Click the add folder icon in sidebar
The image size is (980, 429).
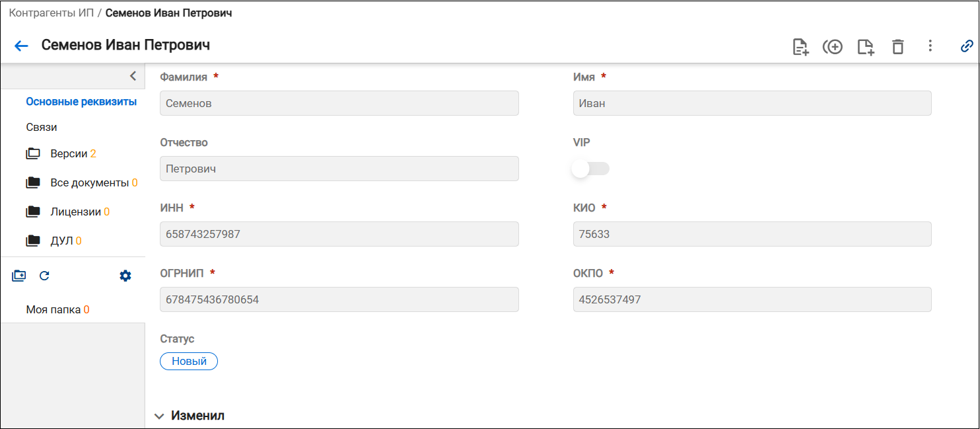click(19, 276)
